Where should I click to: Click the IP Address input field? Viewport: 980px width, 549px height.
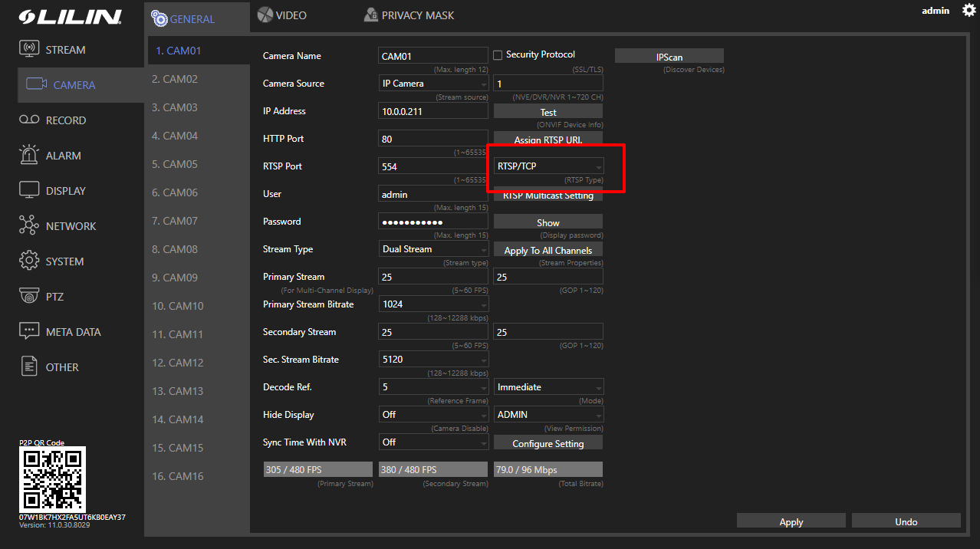point(433,111)
